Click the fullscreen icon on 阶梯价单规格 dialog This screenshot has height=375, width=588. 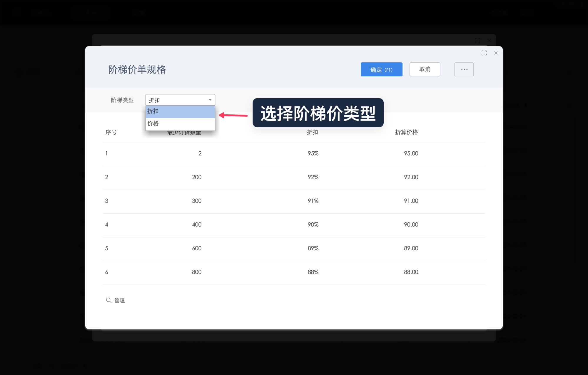click(484, 53)
